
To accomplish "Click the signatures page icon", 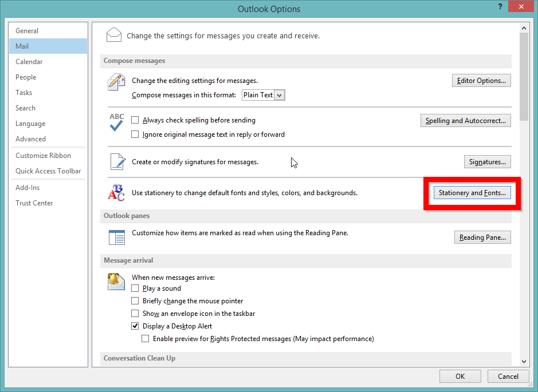I will (116, 161).
